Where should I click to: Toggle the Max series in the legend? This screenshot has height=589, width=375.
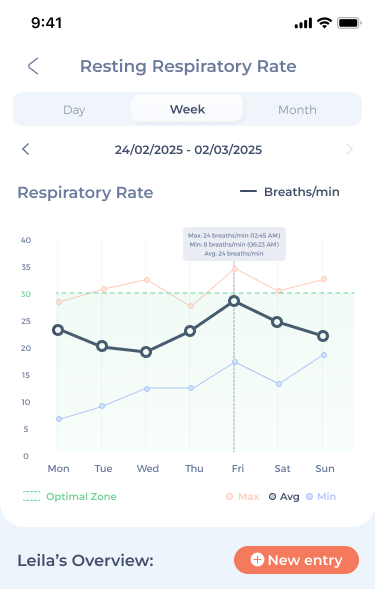pos(242,497)
